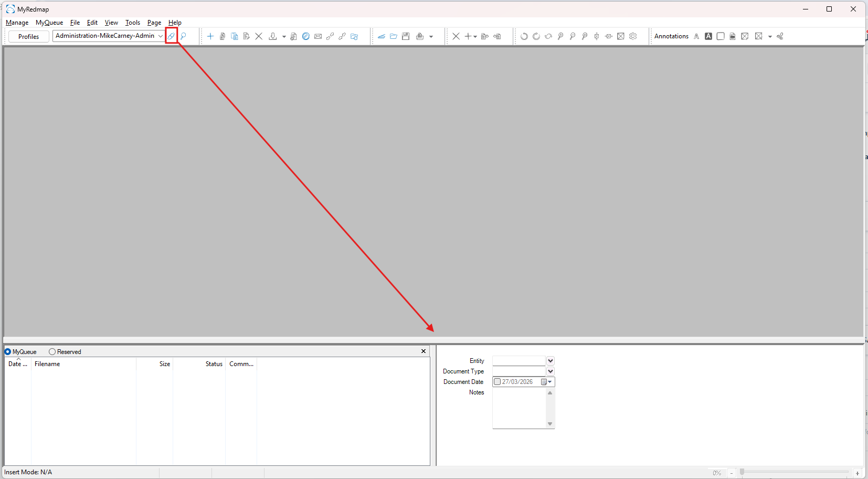Click the X icon before the dark plus
Screen dimensions: 868x479
tap(456, 36)
